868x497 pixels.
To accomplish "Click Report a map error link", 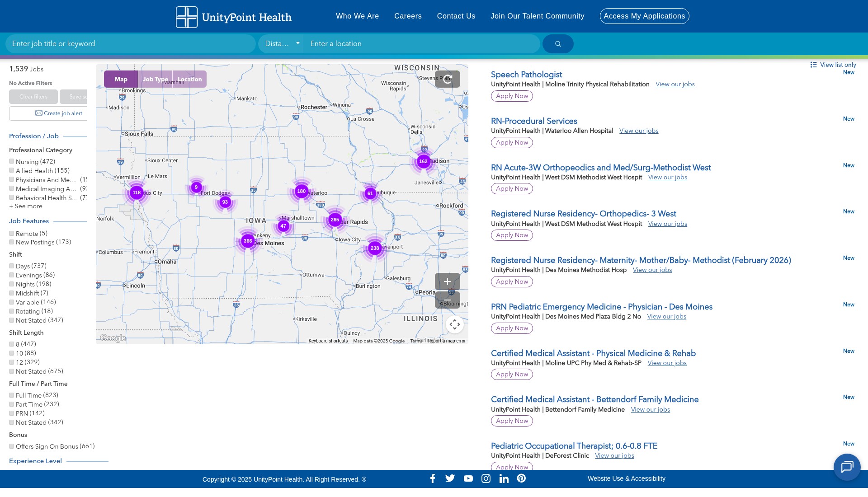I will click(447, 341).
